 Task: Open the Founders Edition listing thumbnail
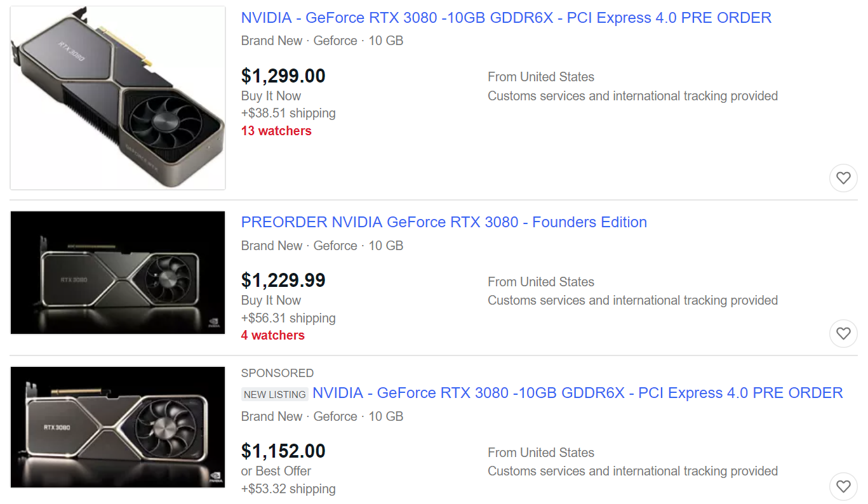pyautogui.click(x=118, y=273)
